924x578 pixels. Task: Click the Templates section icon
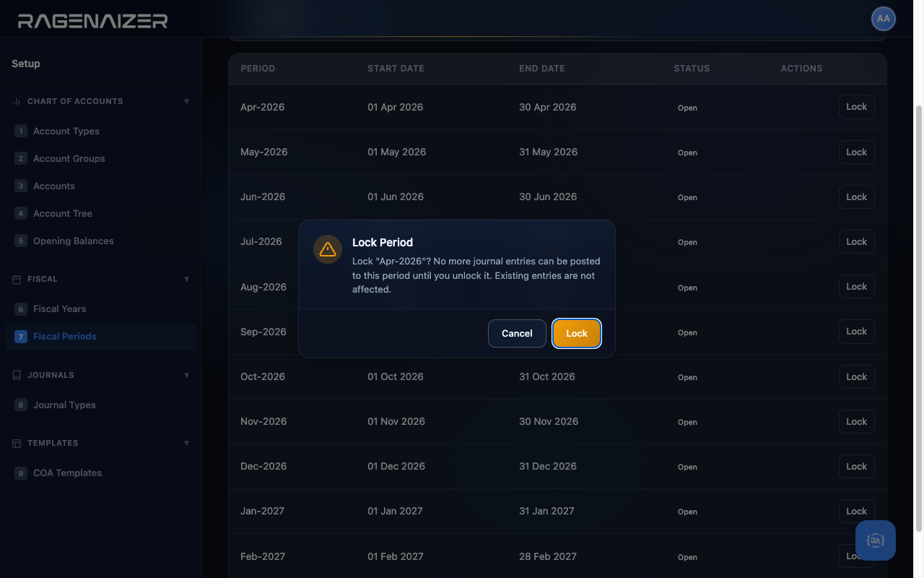(17, 443)
